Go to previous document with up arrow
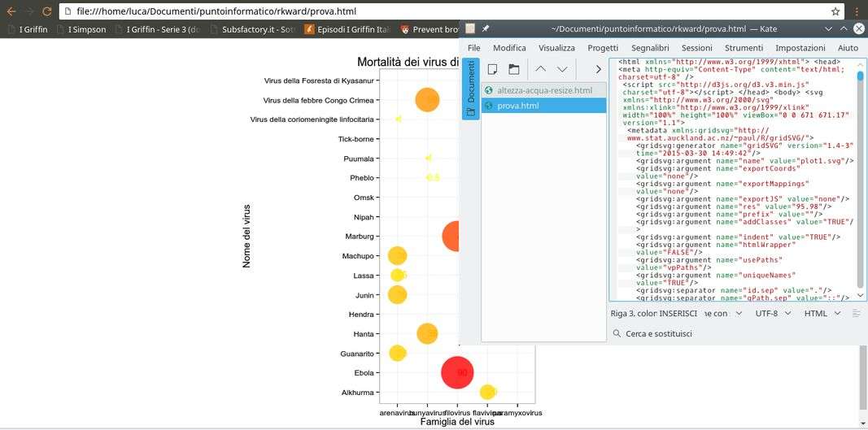 point(541,69)
